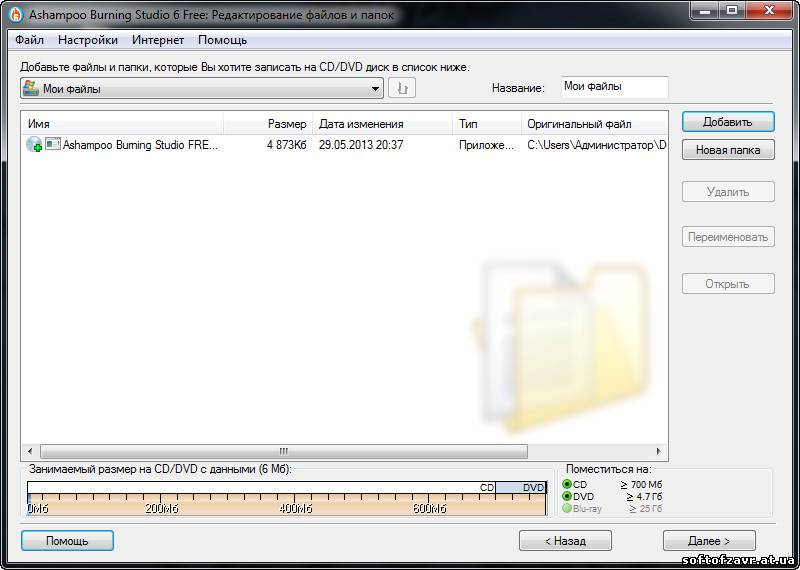Click the 600Мб label on size scale
The image size is (800, 570).
pyautogui.click(x=430, y=509)
